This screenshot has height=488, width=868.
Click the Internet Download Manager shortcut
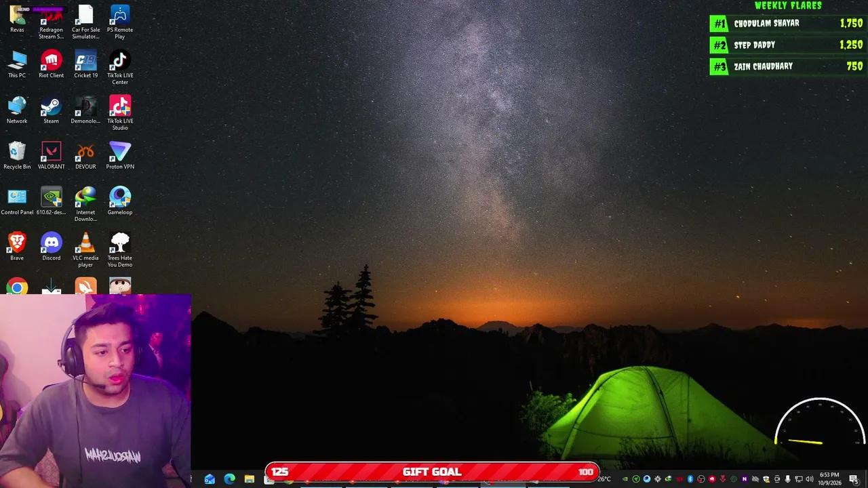tap(85, 205)
